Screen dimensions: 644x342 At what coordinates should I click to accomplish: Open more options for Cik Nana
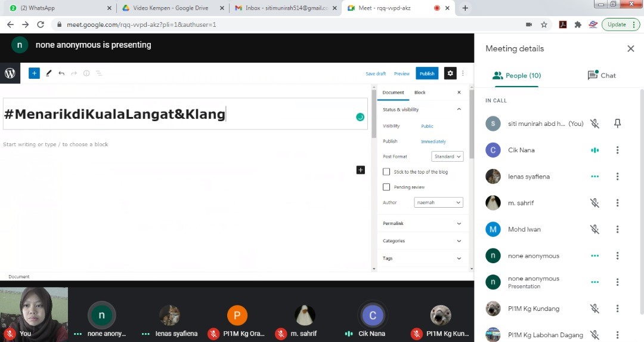(x=618, y=150)
